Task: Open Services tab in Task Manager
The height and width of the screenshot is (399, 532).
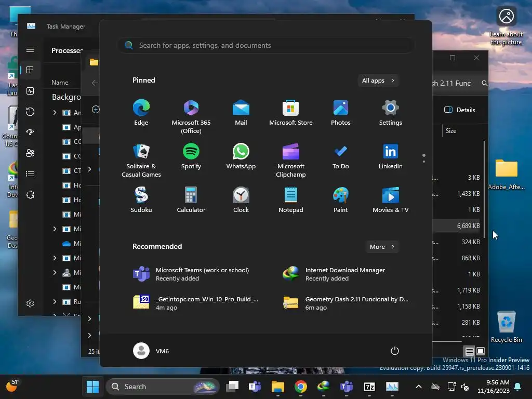Action: click(x=30, y=195)
